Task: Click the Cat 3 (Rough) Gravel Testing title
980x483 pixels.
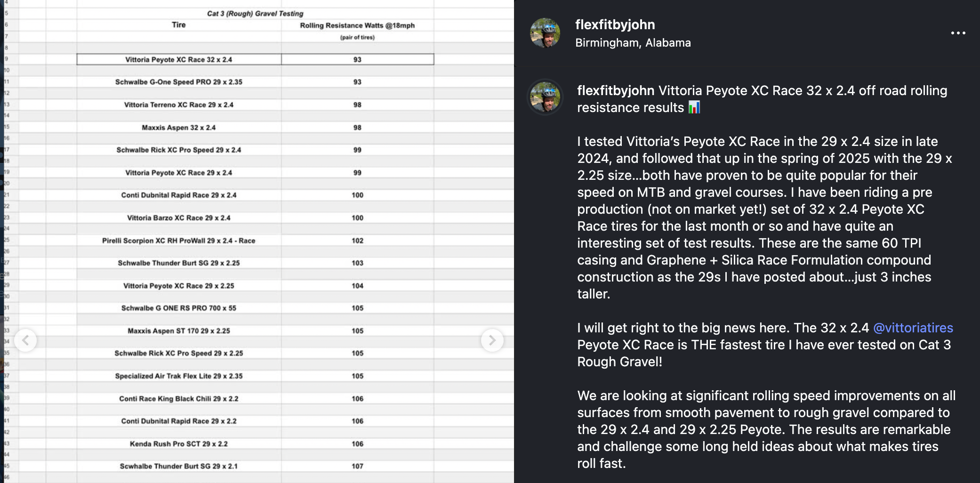Action: [x=255, y=14]
